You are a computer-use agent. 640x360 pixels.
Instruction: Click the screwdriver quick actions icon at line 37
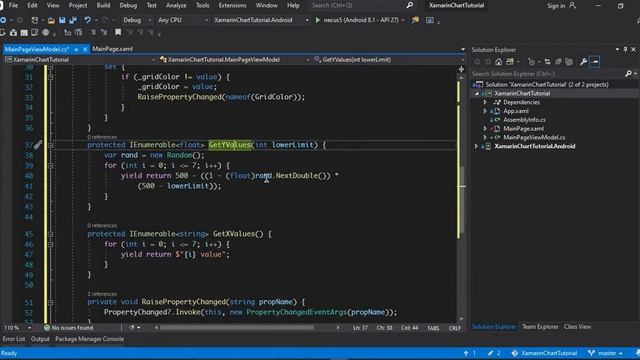tap(38, 145)
